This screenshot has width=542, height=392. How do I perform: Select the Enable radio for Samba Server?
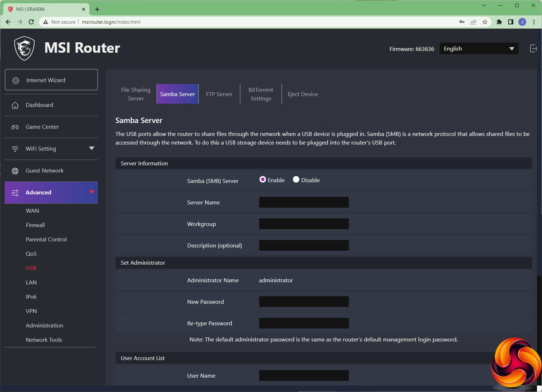[263, 180]
